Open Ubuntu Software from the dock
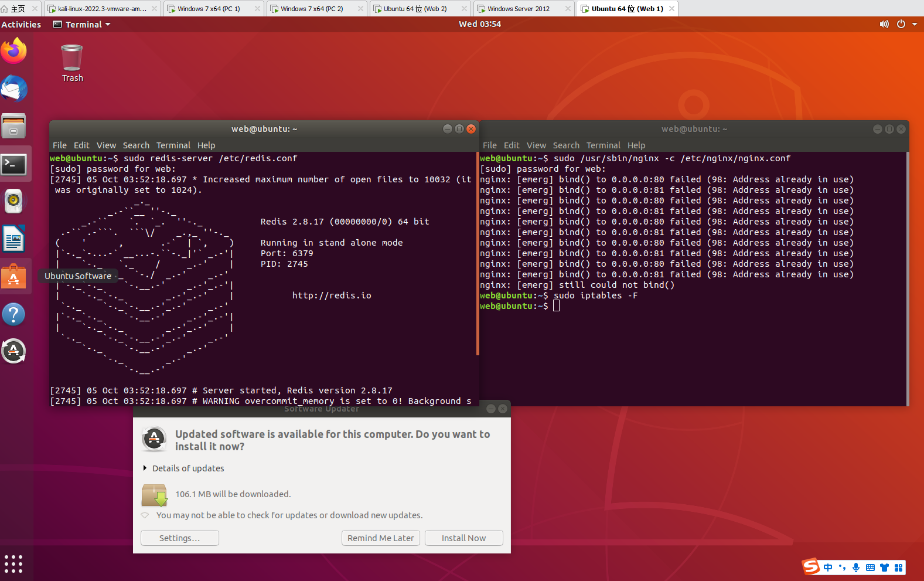The image size is (924, 581). 13,276
